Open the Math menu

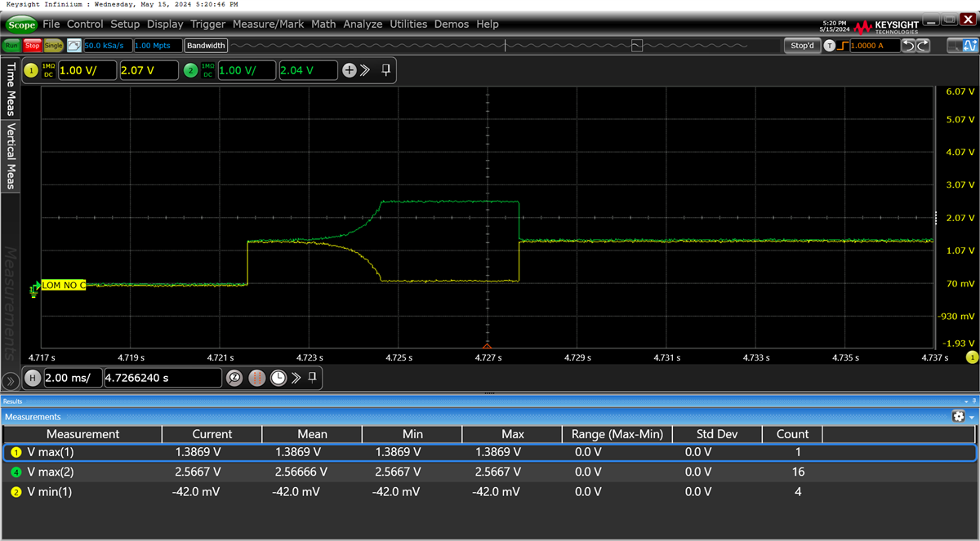click(x=323, y=24)
